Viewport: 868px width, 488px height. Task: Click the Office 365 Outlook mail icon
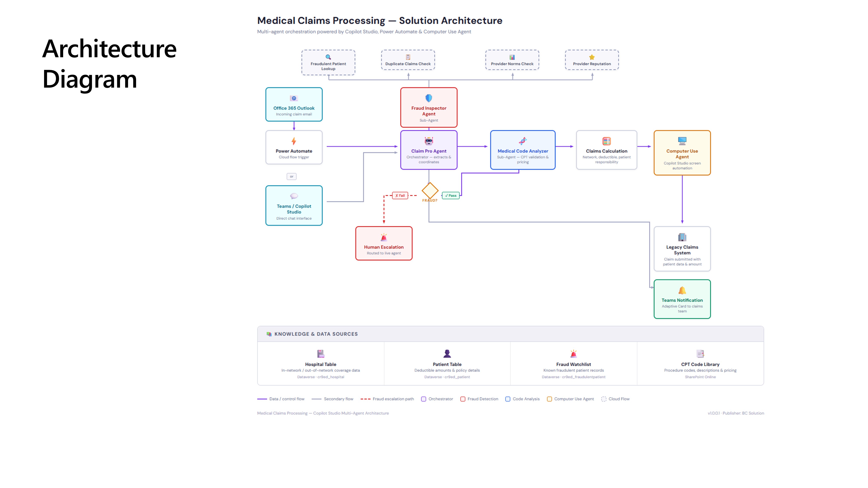(x=294, y=98)
